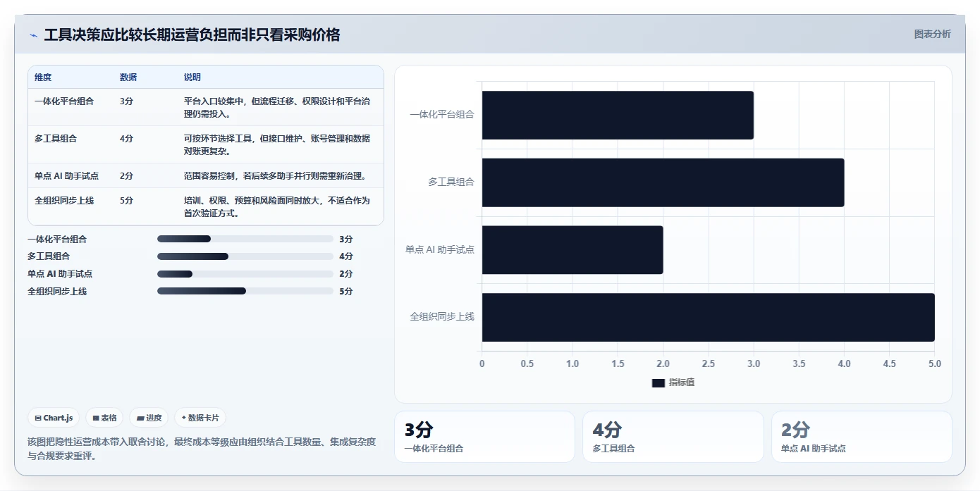This screenshot has width=980, height=491.
Task: Click the 维度 table column header
Action: point(43,77)
